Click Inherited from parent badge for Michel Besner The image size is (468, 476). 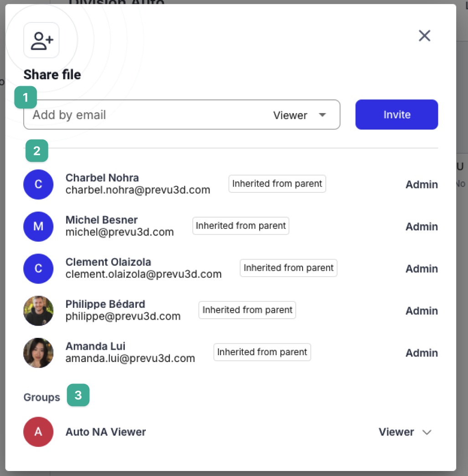tap(241, 226)
